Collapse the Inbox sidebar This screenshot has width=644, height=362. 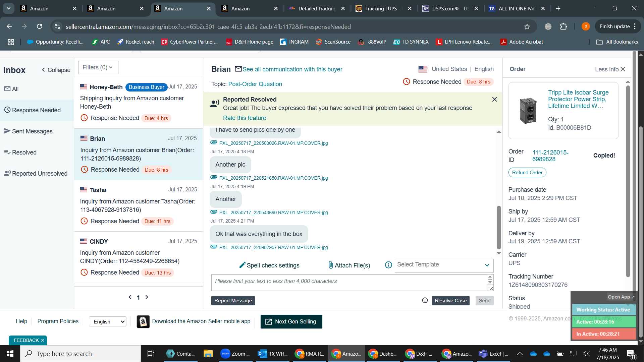(x=56, y=70)
